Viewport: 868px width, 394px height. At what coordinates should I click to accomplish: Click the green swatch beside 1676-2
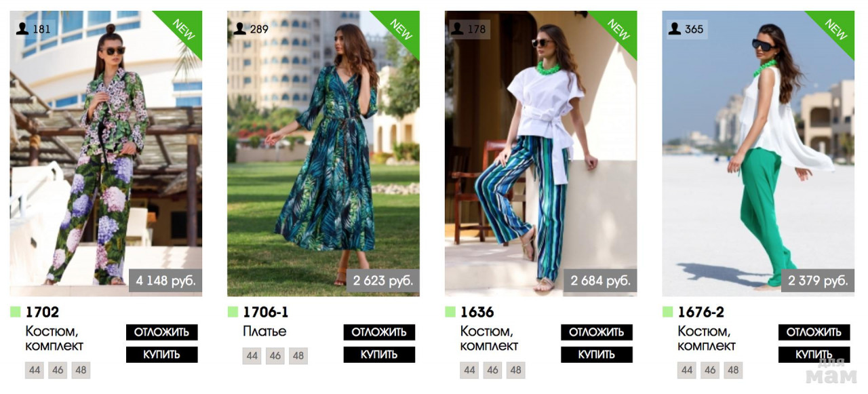[x=667, y=312]
